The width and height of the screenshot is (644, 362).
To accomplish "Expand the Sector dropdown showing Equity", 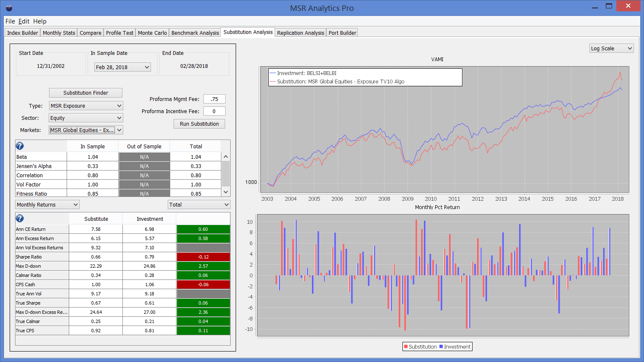I will pyautogui.click(x=86, y=118).
